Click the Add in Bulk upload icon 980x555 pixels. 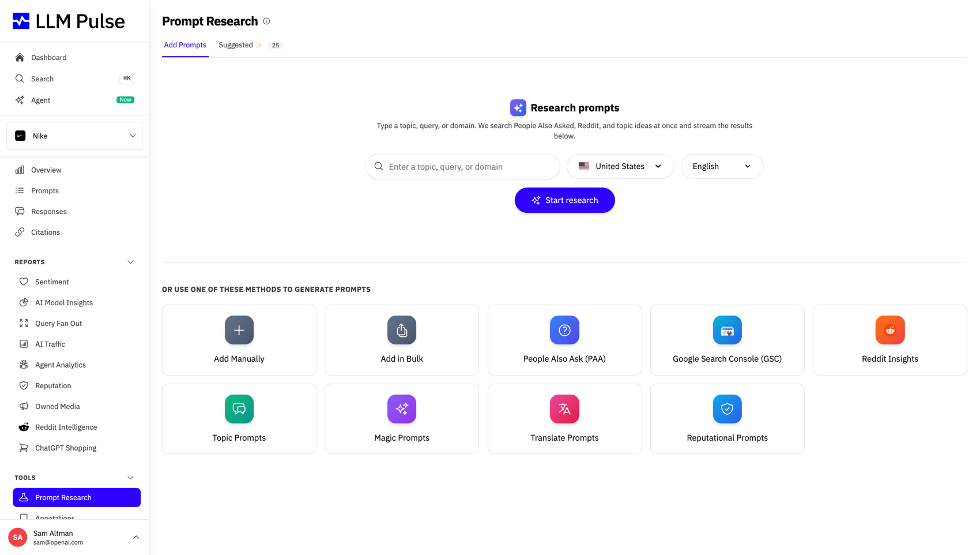[x=402, y=330]
